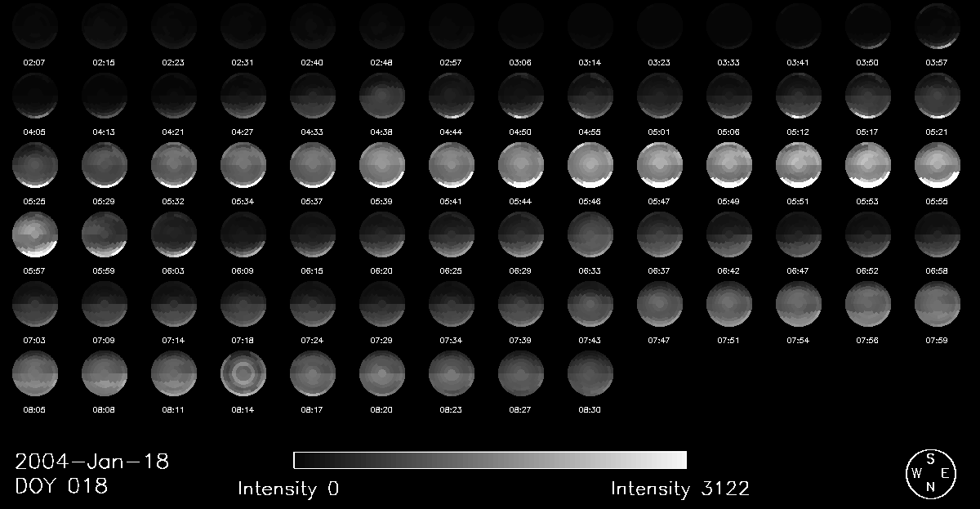Click the disk thumbnail at 04:38
The width and height of the screenshot is (980, 509).
tap(381, 96)
